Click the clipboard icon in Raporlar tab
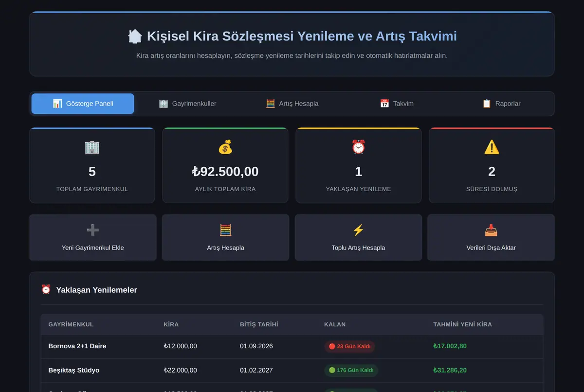Image resolution: width=584 pixels, height=392 pixels. pos(487,104)
